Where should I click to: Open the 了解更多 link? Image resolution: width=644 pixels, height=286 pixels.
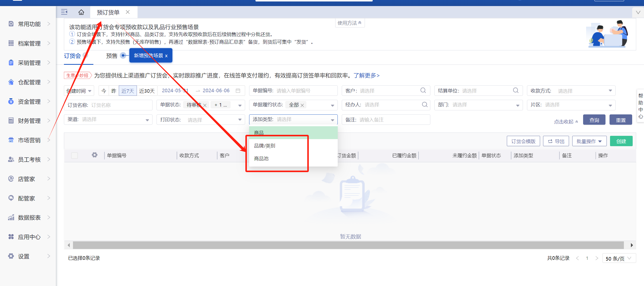(366, 75)
